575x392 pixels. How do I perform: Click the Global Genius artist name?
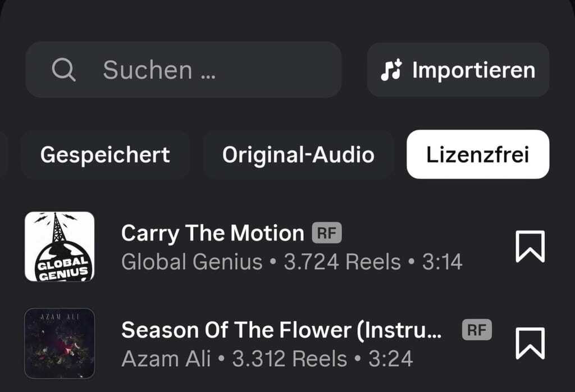coord(192,262)
